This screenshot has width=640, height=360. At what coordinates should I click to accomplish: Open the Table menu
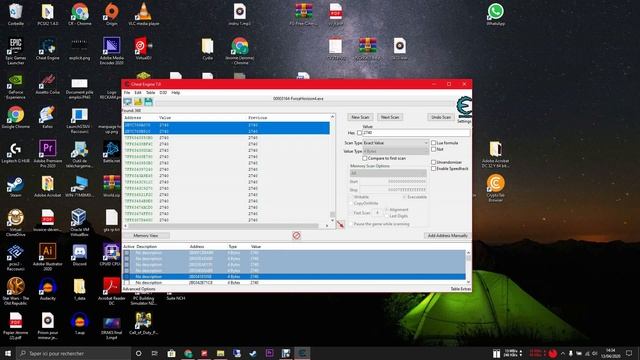[x=151, y=93]
